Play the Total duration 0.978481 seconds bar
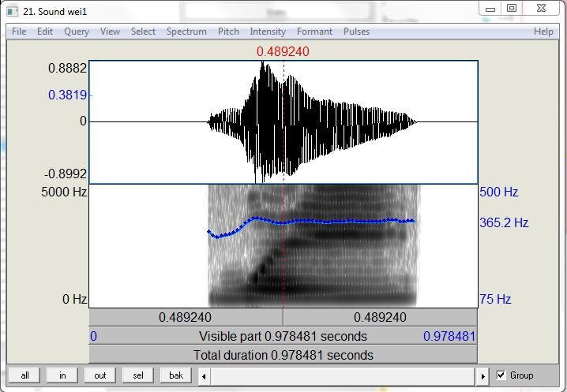This screenshot has height=392, width=567. (283, 355)
